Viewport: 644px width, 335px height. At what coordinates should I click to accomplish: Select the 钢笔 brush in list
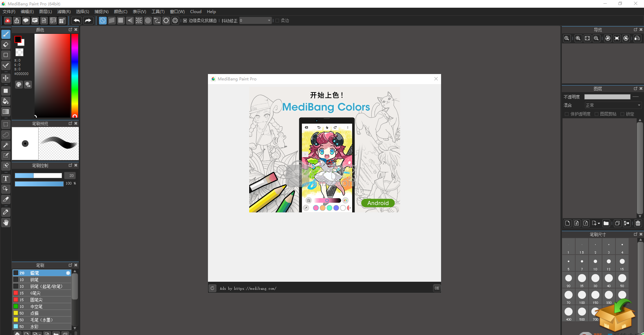42,280
